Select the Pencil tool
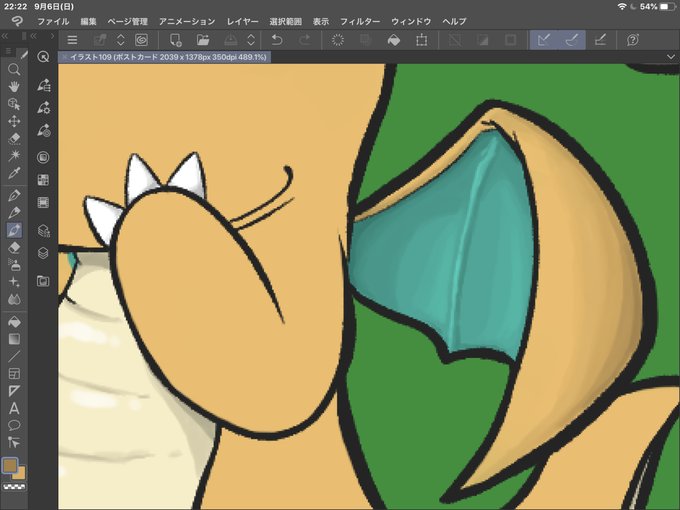Viewport: 680px width, 510px height. pos(14,212)
